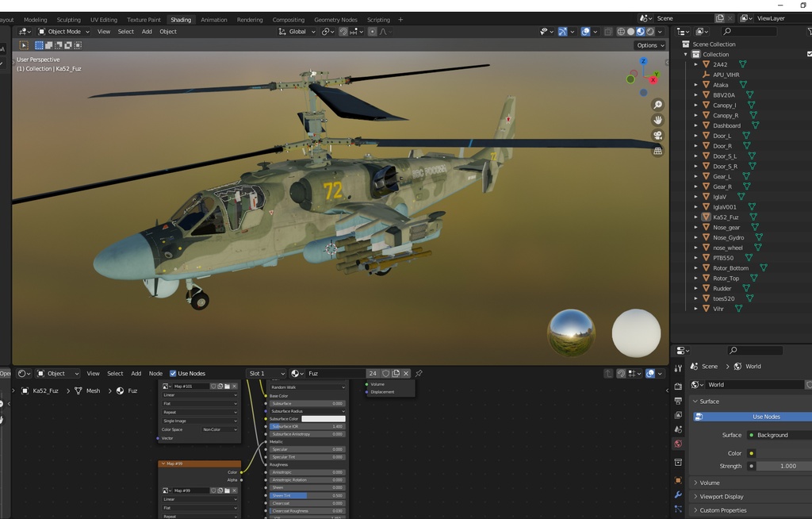Open World properties in the properties sidebar
This screenshot has height=519, width=812.
pyautogui.click(x=679, y=443)
